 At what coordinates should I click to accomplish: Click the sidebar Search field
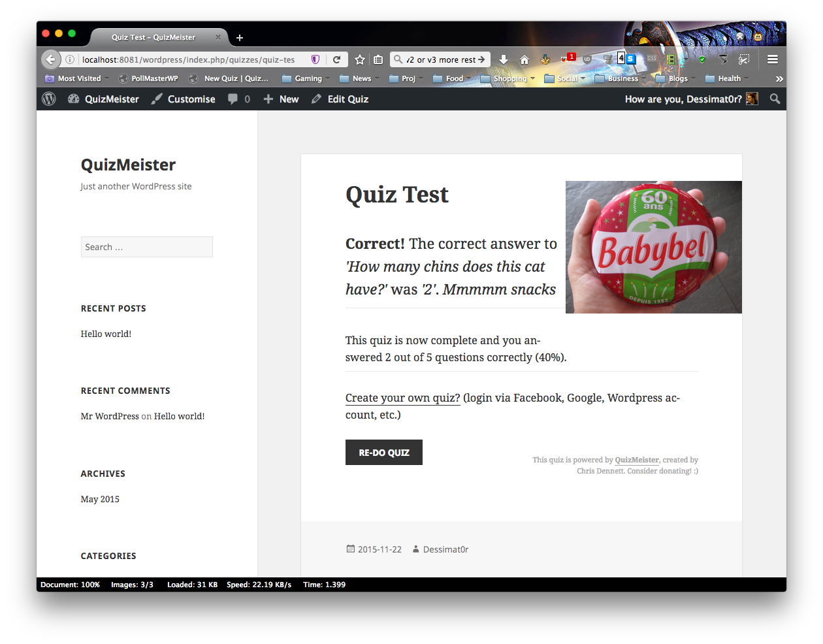pos(147,247)
